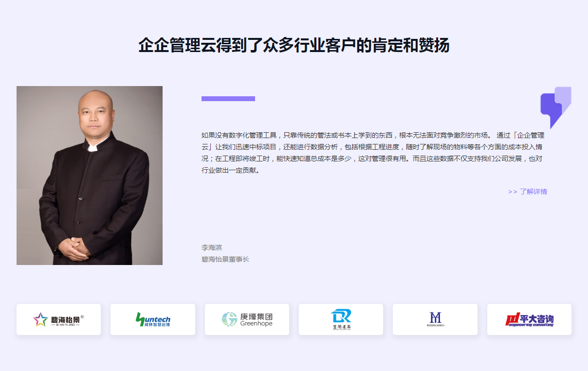Click the dark blue M monogram logo

pyautogui.click(x=435, y=319)
